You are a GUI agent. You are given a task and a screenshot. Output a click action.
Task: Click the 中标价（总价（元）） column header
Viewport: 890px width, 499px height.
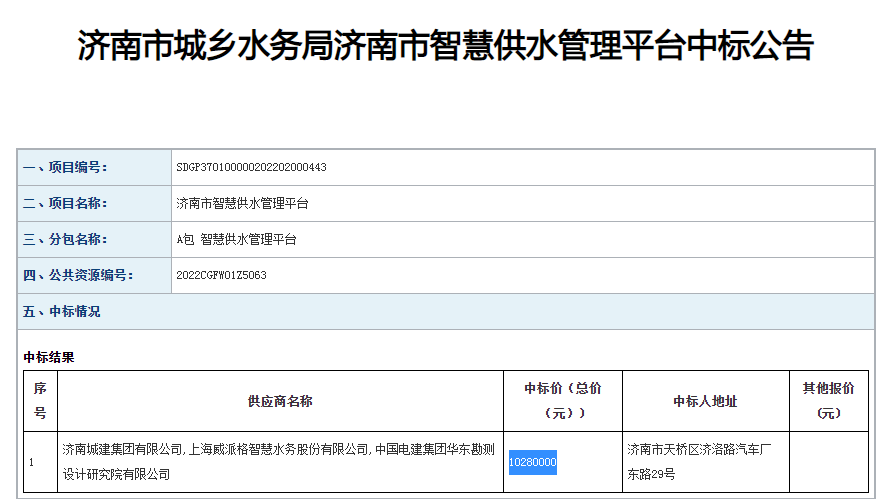click(563, 401)
